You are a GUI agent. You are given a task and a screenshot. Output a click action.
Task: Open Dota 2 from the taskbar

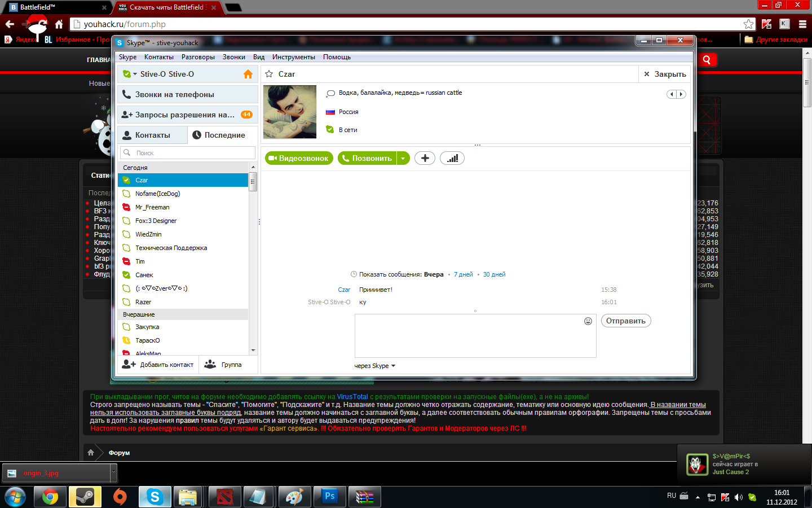click(225, 497)
